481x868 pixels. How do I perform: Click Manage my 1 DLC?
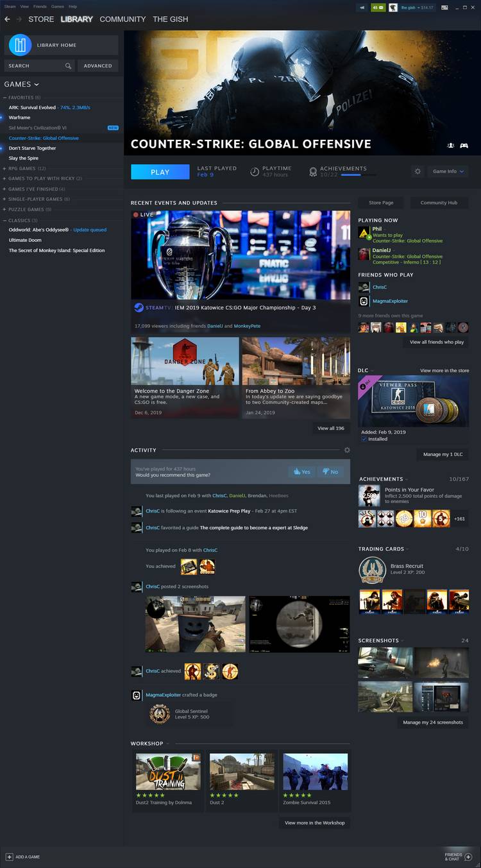(x=443, y=454)
